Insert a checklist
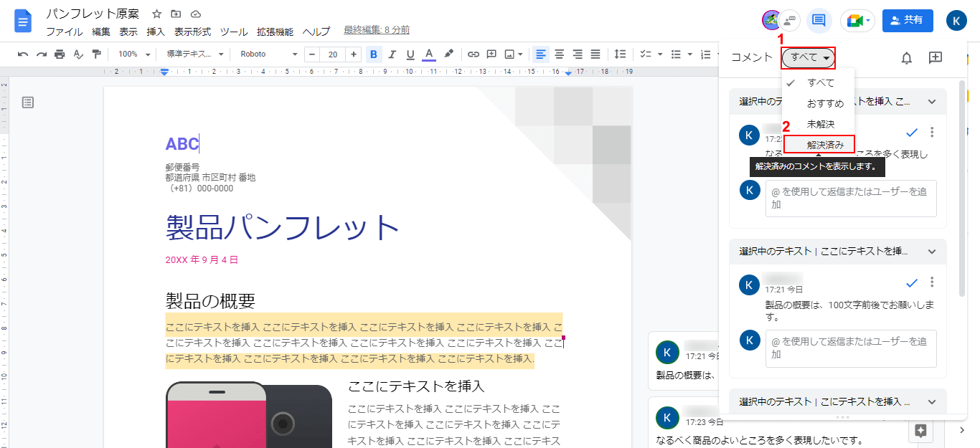The height and width of the screenshot is (448, 980). (x=645, y=54)
